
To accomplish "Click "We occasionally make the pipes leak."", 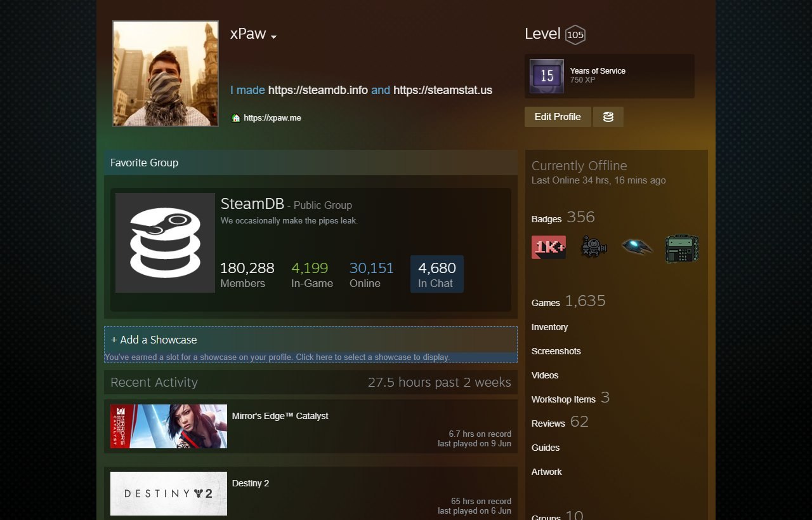I will 289,221.
